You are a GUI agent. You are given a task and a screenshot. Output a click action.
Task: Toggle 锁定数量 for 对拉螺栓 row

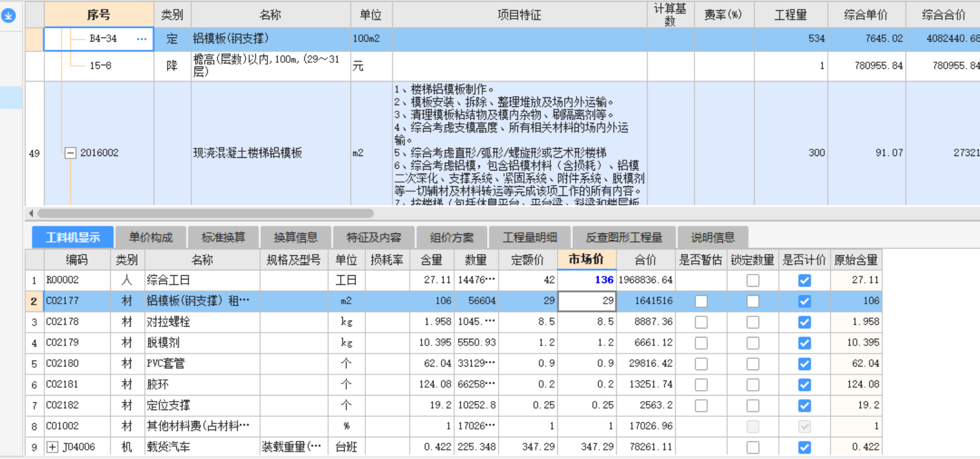pos(753,322)
